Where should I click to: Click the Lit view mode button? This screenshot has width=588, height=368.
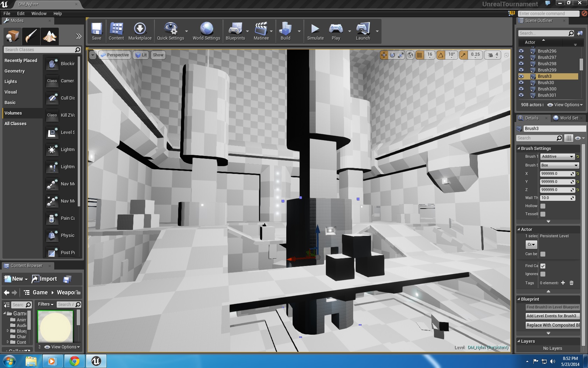click(141, 55)
